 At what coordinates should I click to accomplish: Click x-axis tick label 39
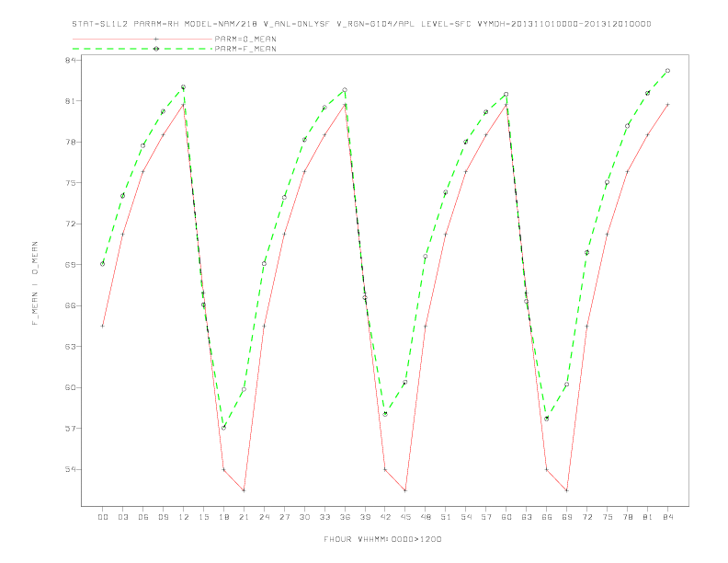[365, 517]
